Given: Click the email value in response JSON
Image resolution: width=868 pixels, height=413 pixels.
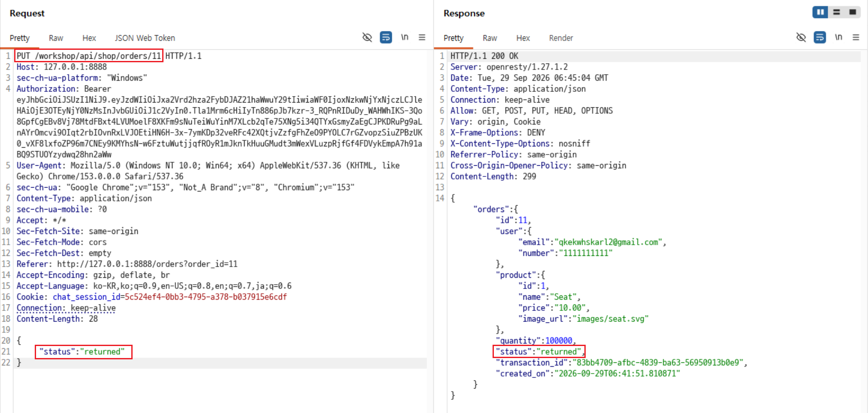Looking at the screenshot, I should (x=608, y=242).
